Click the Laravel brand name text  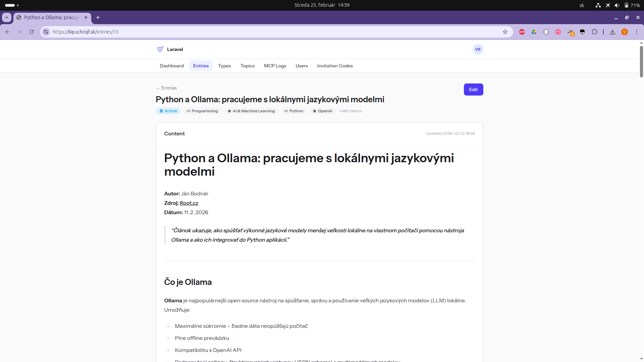pyautogui.click(x=175, y=49)
